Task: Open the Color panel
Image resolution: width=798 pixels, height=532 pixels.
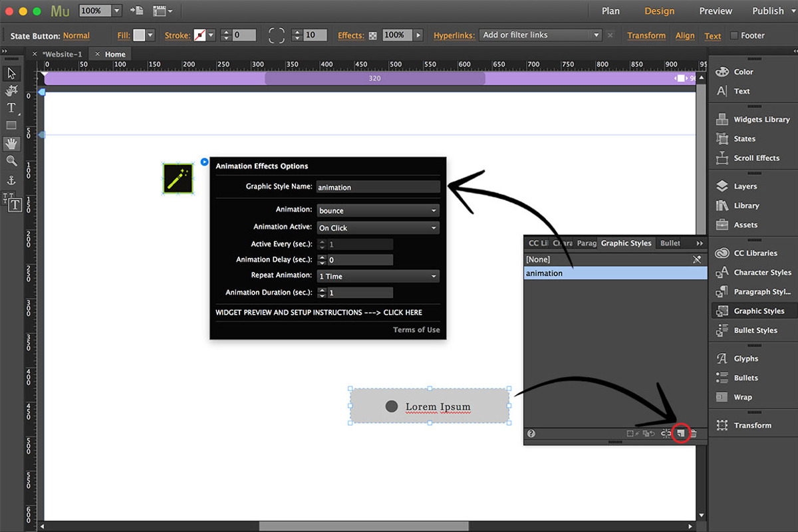Action: pyautogui.click(x=735, y=72)
